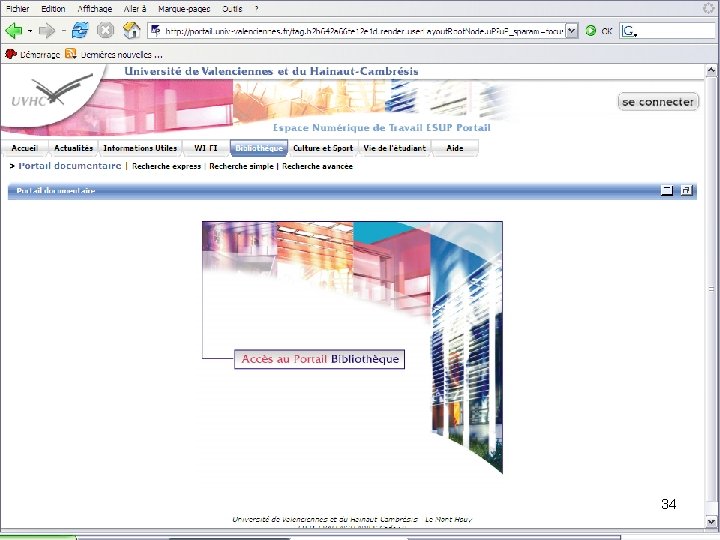Select the Bibliothèque tab

click(259, 148)
